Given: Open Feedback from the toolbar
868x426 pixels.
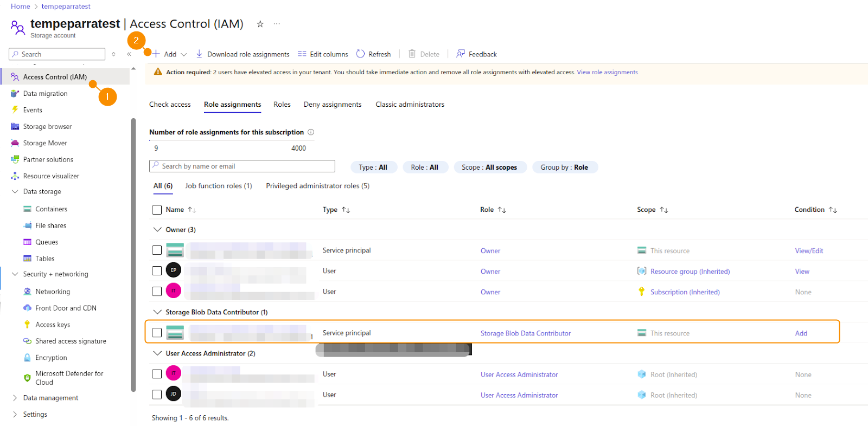Looking at the screenshot, I should (x=476, y=54).
